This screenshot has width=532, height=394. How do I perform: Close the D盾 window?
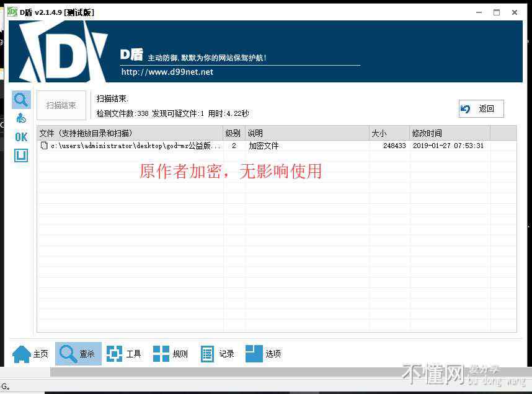515,12
